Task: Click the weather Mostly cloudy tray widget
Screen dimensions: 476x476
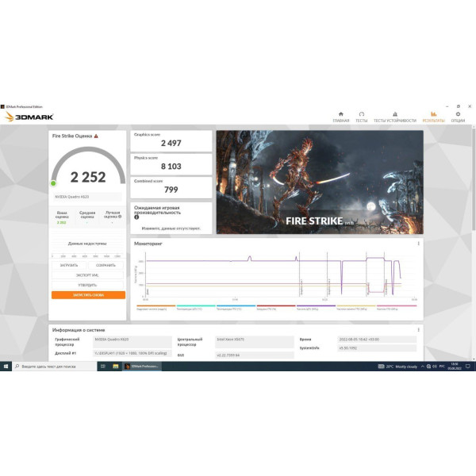Action: 397,367
